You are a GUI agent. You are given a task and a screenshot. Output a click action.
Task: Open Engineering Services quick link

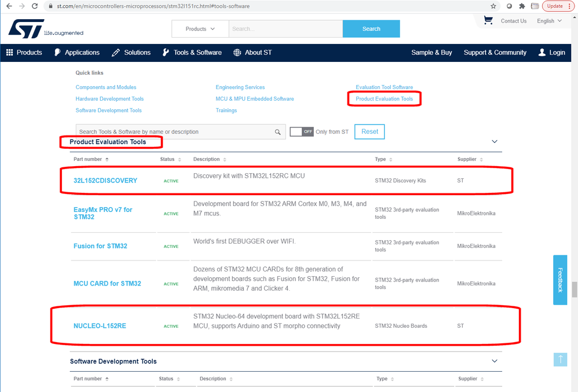pyautogui.click(x=240, y=87)
